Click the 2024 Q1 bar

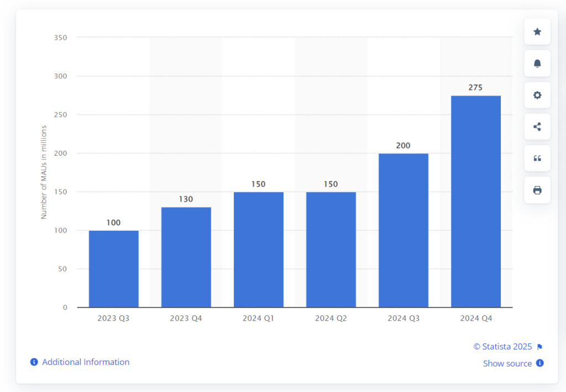tap(259, 250)
